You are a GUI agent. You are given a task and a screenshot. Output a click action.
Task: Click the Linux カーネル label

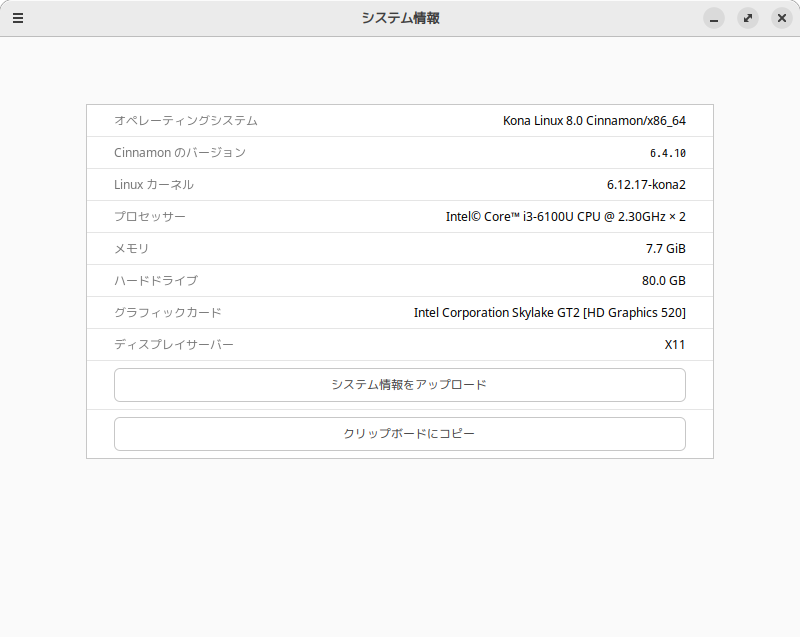(x=154, y=185)
